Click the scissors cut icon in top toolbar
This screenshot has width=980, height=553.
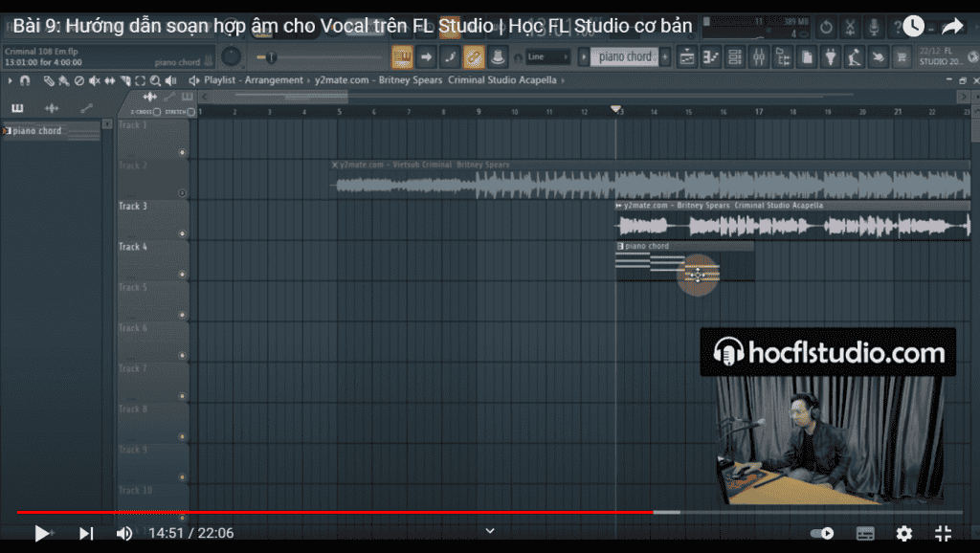tap(850, 28)
